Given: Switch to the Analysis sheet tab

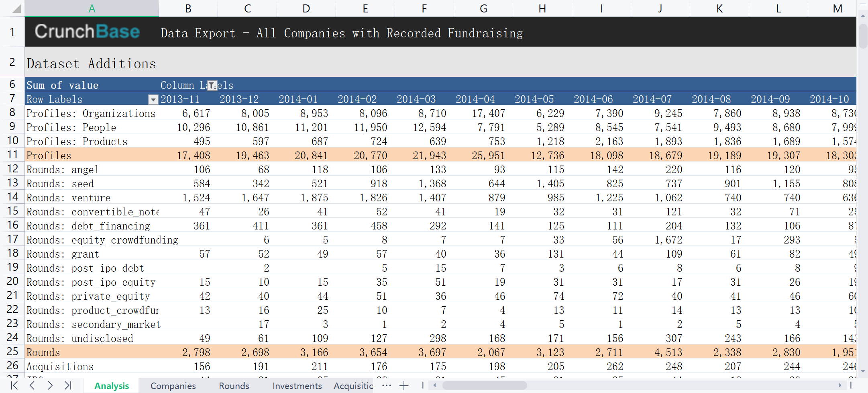Looking at the screenshot, I should 112,386.
